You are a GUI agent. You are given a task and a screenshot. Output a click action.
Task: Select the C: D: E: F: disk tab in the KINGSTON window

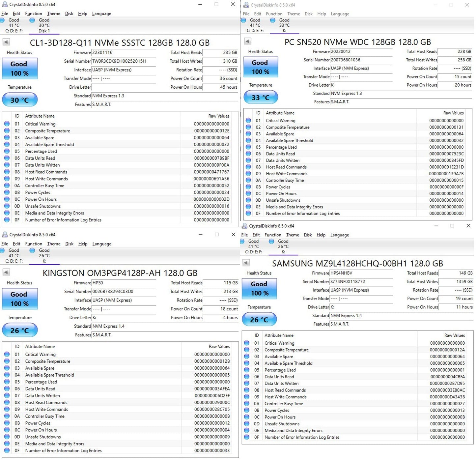click(14, 256)
